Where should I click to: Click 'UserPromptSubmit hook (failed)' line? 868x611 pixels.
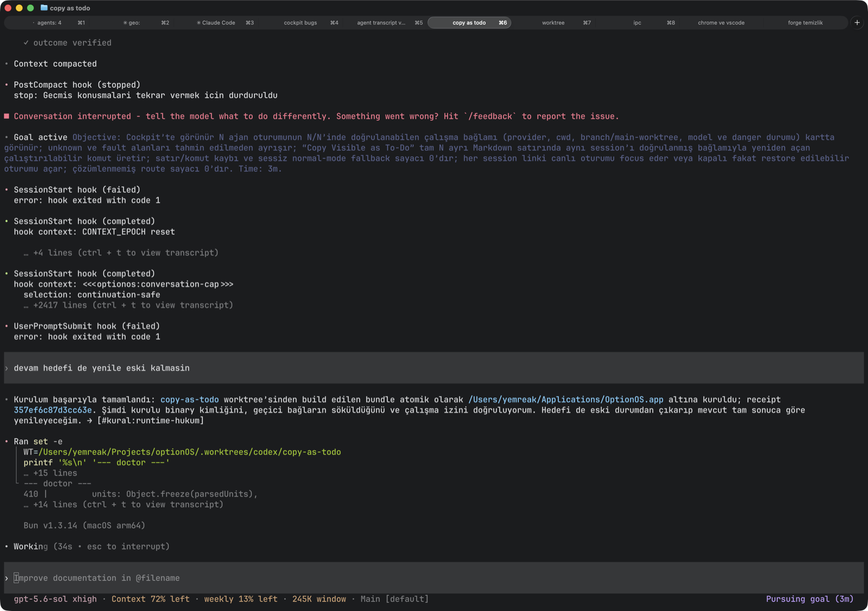87,326
